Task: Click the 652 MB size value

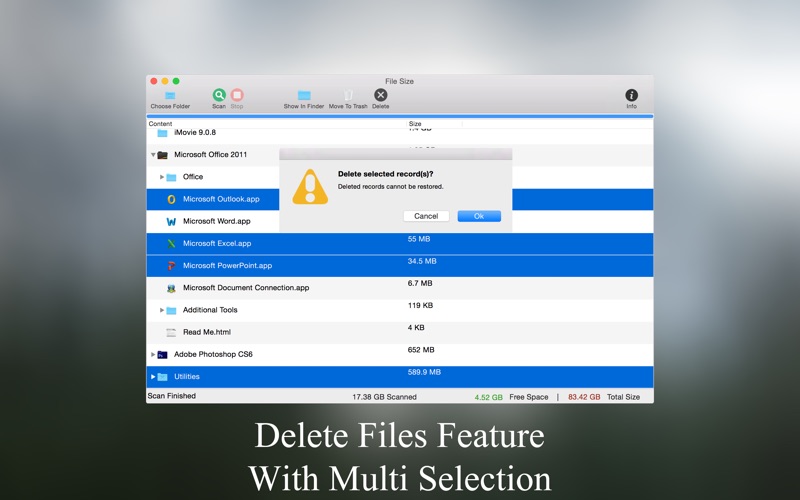Action: (421, 350)
